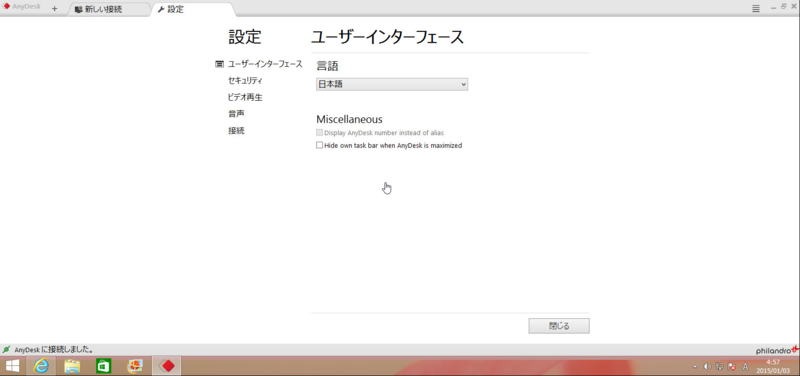This screenshot has width=800, height=376.
Task: Click the green connection status icon
Action: 6,350
